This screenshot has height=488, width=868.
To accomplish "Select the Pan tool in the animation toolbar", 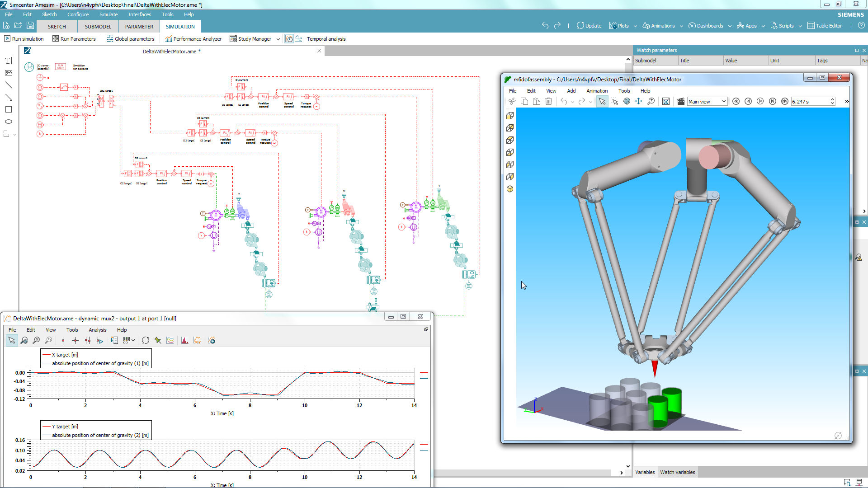I will tap(638, 101).
